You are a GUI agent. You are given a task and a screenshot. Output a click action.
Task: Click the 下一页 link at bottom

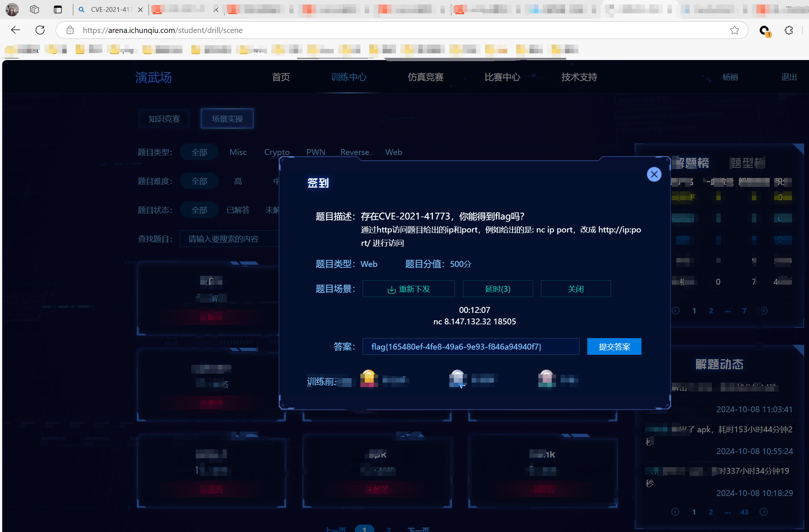[x=418, y=529]
